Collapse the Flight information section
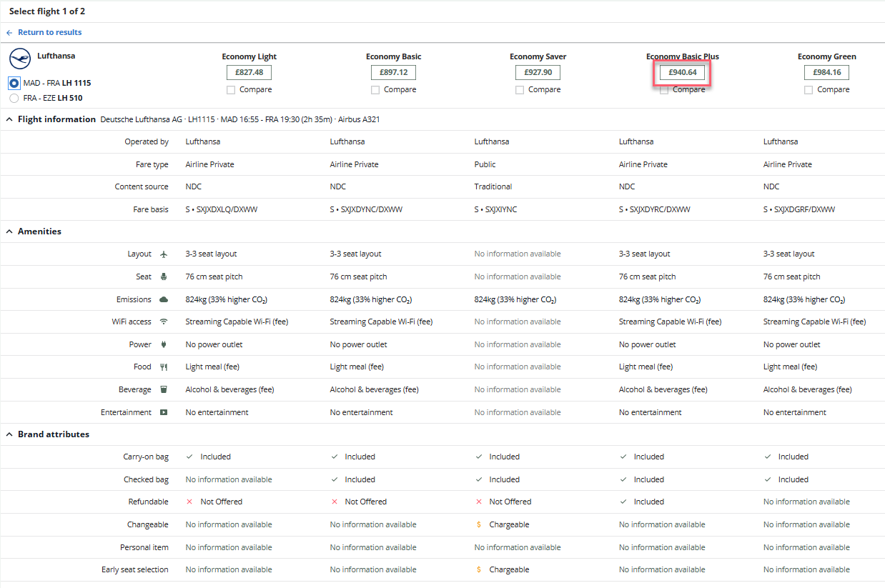Viewport: 885px width, 588px height. click(10, 119)
